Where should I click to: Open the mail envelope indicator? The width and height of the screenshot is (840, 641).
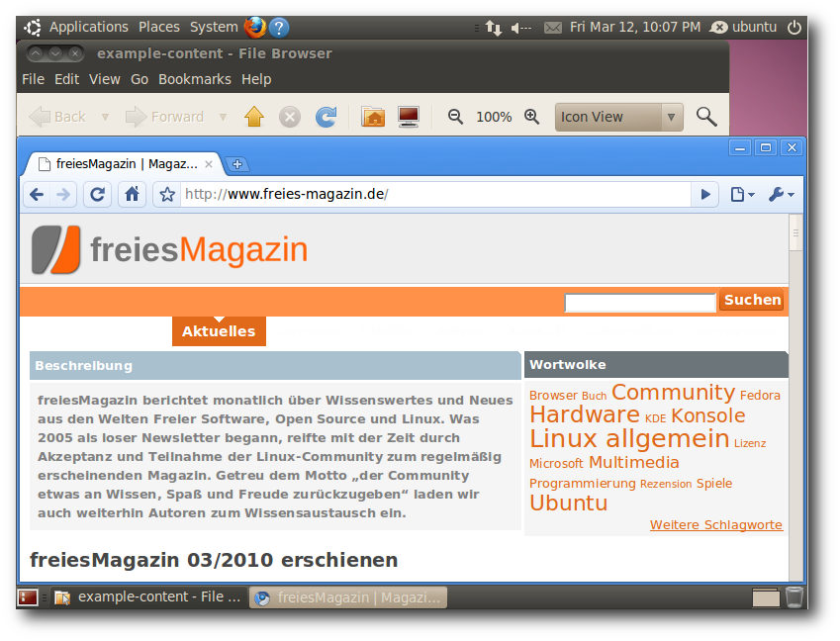(x=553, y=28)
